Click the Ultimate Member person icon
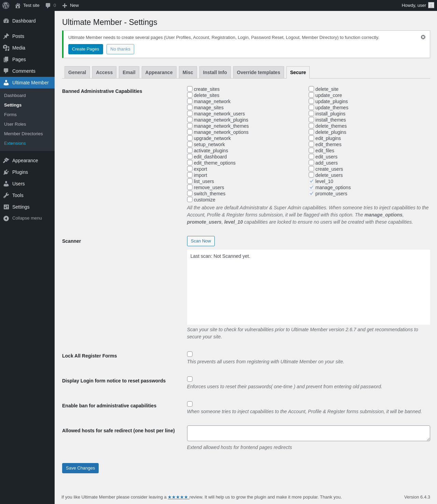This screenshot has height=504, width=437. point(6,83)
